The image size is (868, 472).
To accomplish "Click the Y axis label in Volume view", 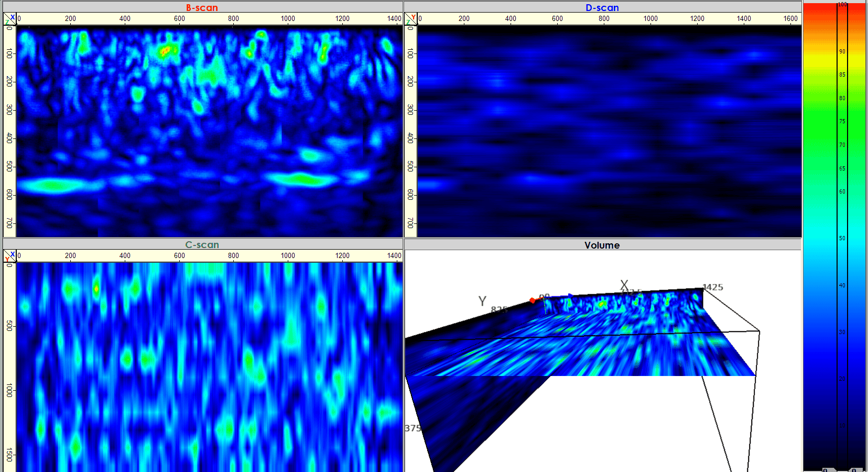I will [x=482, y=301].
